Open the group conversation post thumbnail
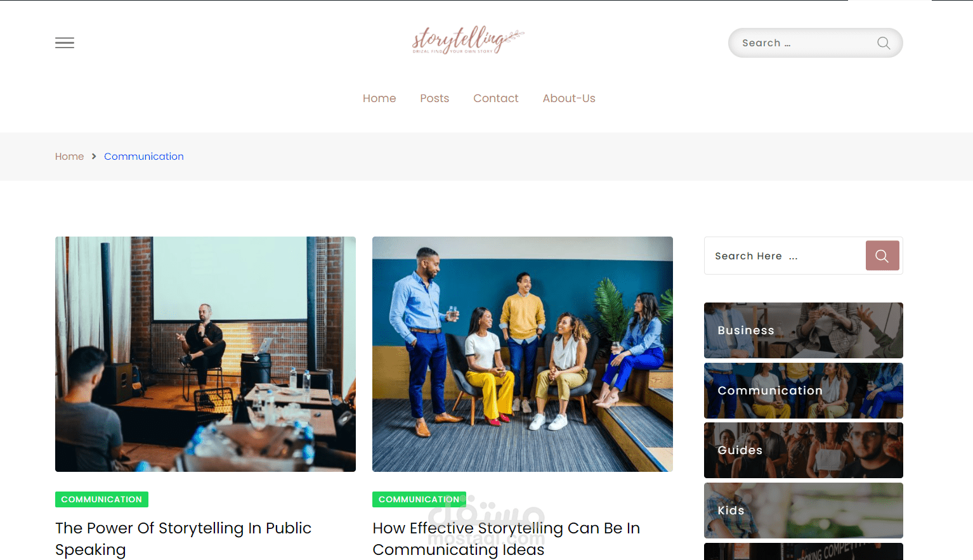 click(x=523, y=354)
